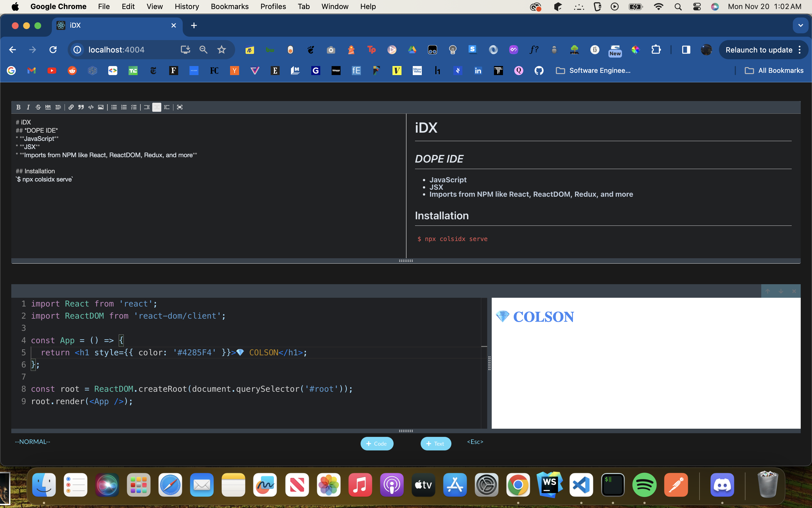Toggle the Chrome side panel

point(686,50)
